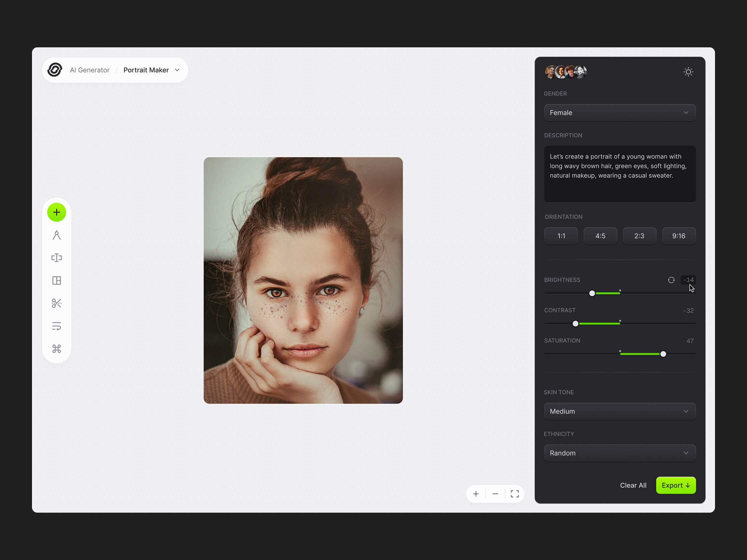Click the green Export button

point(675,485)
